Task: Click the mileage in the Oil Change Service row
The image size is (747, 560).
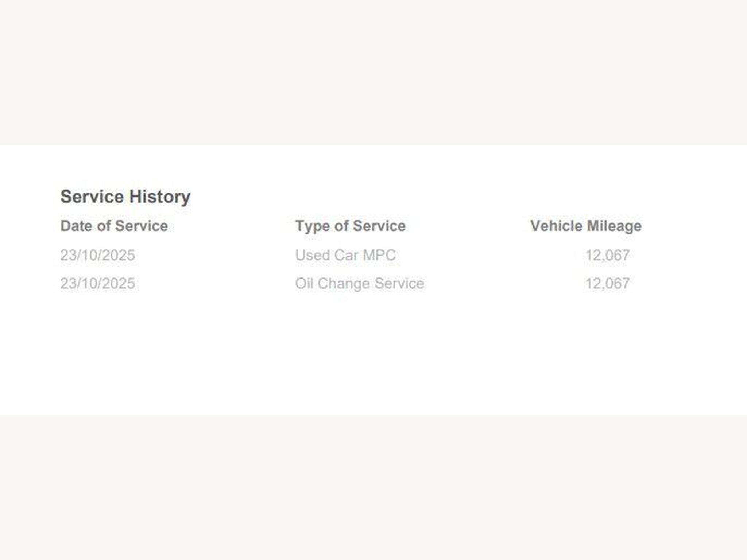Action: tap(607, 284)
